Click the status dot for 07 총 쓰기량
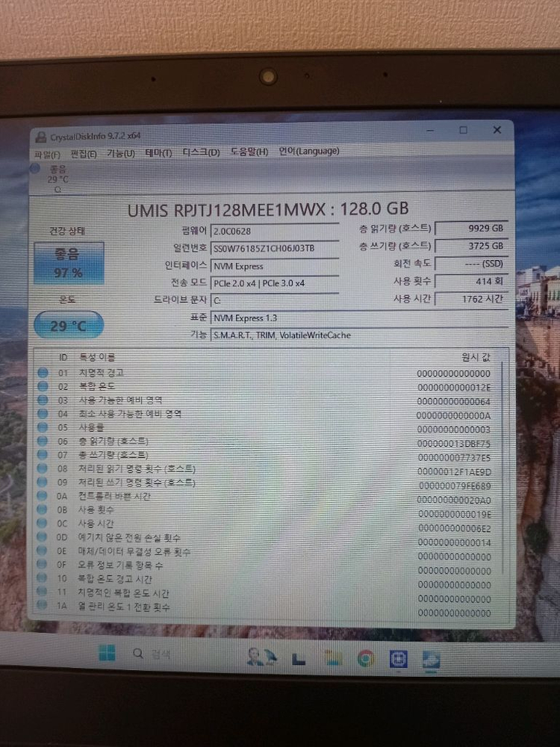The height and width of the screenshot is (747, 560). pyautogui.click(x=43, y=455)
